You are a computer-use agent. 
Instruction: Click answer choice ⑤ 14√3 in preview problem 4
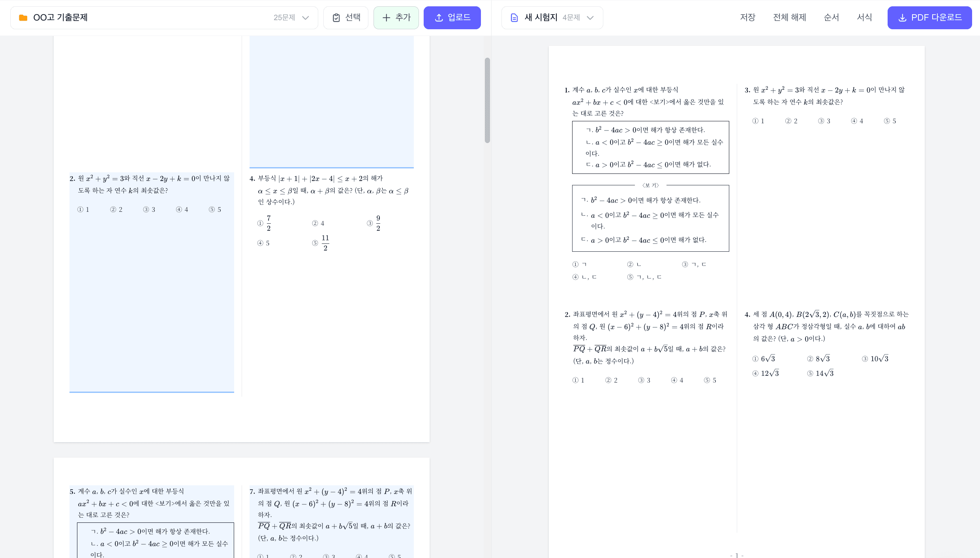[820, 373]
